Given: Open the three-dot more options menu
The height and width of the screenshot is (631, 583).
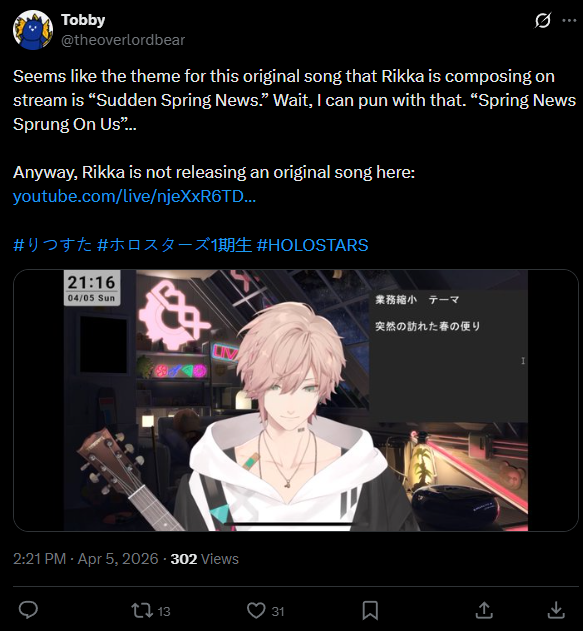Looking at the screenshot, I should pos(569,20).
